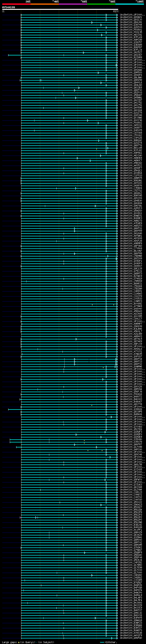Click label UniRef100_A1CHX8
The width and height of the screenshot is (146, 644).
(131, 314)
